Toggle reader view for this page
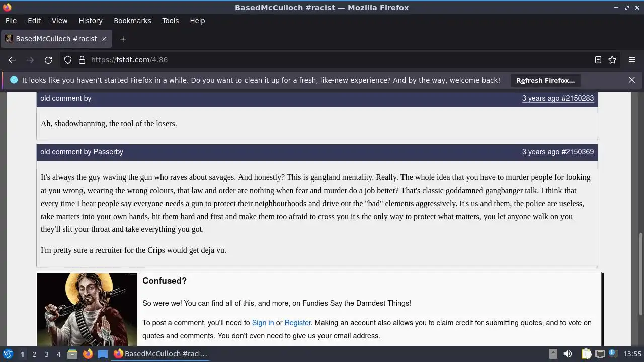The width and height of the screenshot is (644, 362). pyautogui.click(x=598, y=60)
